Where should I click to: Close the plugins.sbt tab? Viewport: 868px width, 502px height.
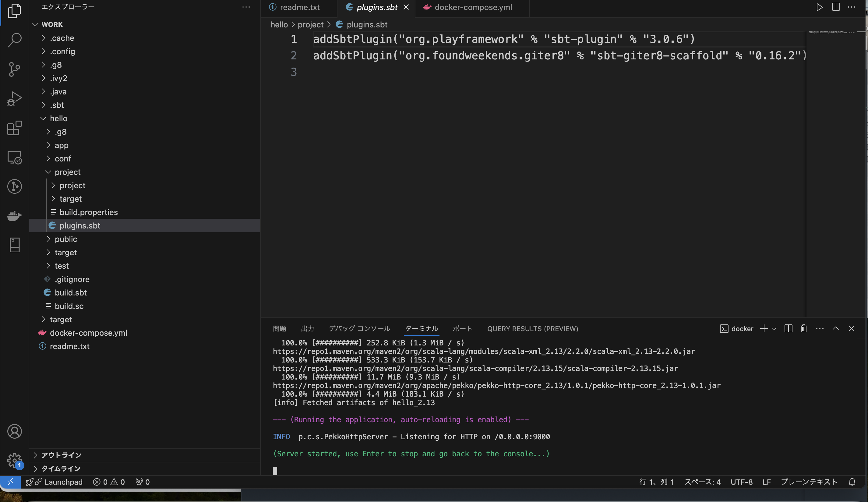407,7
